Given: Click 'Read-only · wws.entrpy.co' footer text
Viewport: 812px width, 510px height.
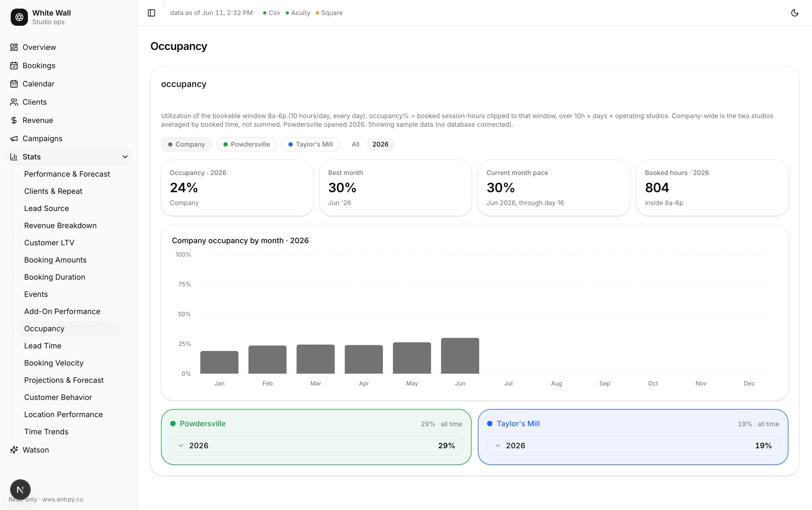Looking at the screenshot, I should (x=46, y=499).
